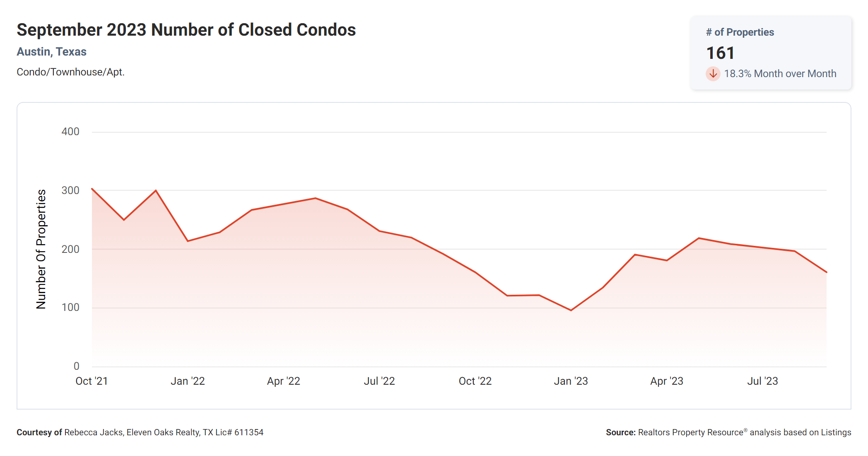Click the "Apr '22" x-axis label
Image resolution: width=868 pixels, height=456 pixels.
[x=283, y=381]
